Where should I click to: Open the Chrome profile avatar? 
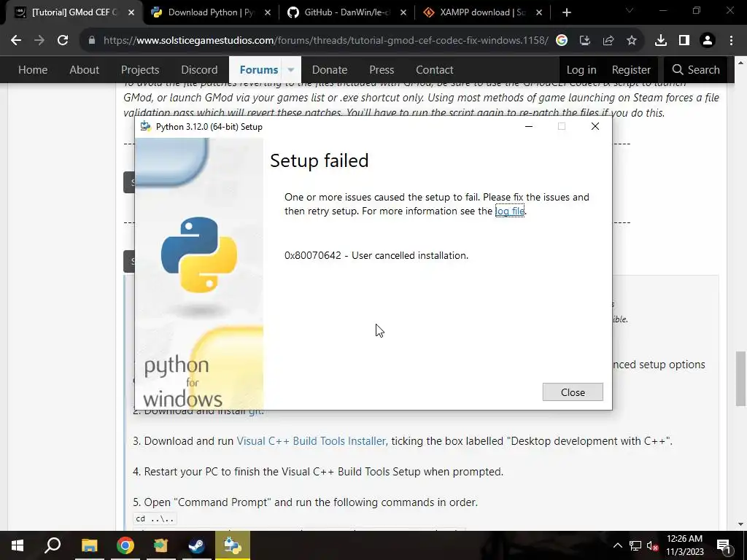click(708, 41)
